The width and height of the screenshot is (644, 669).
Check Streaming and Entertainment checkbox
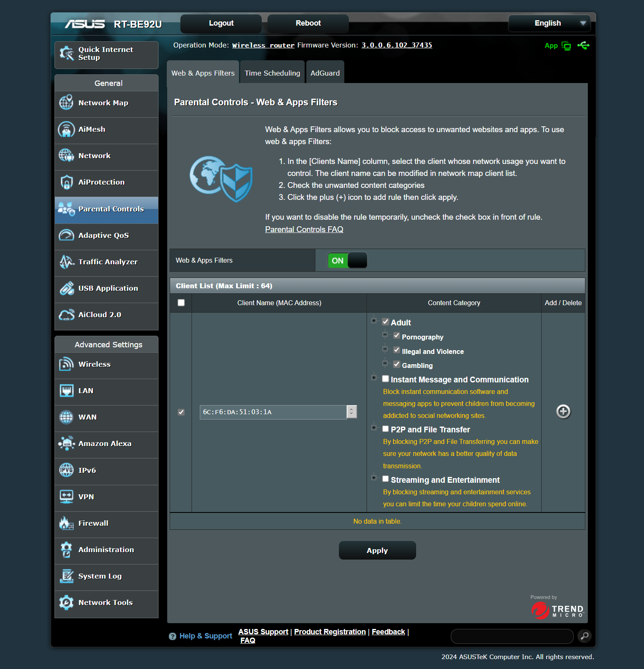(x=386, y=479)
